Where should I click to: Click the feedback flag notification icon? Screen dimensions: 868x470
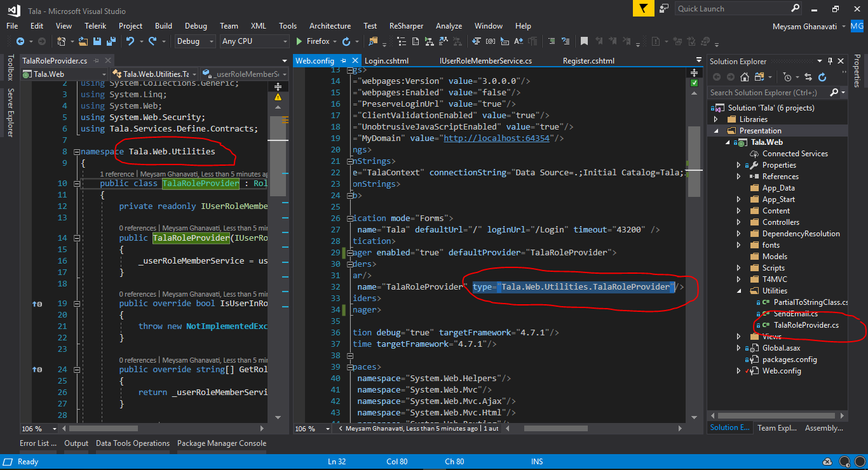pyautogui.click(x=643, y=8)
